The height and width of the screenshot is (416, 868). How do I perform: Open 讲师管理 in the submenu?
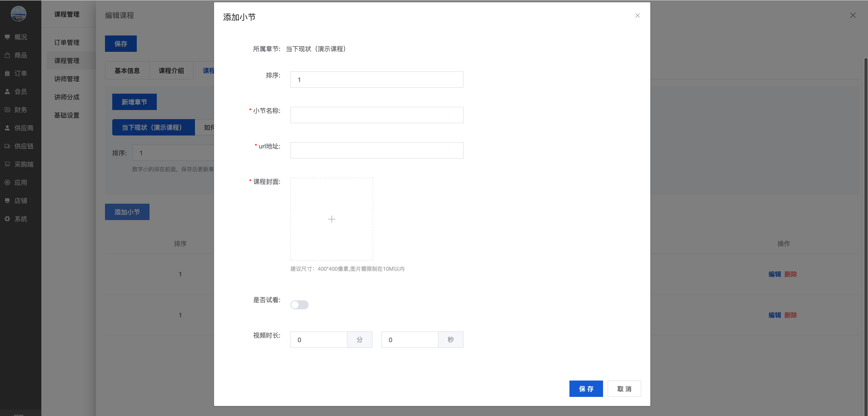(x=67, y=79)
